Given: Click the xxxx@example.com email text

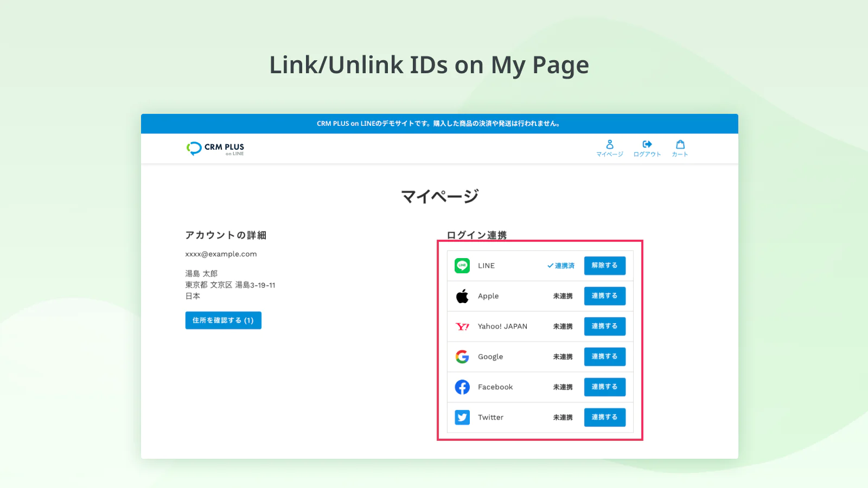Looking at the screenshot, I should tap(221, 254).
